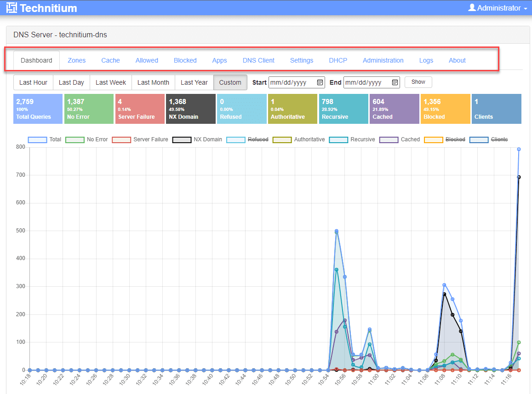The image size is (532, 394).
Task: Click the Start date input field
Action: click(x=292, y=82)
